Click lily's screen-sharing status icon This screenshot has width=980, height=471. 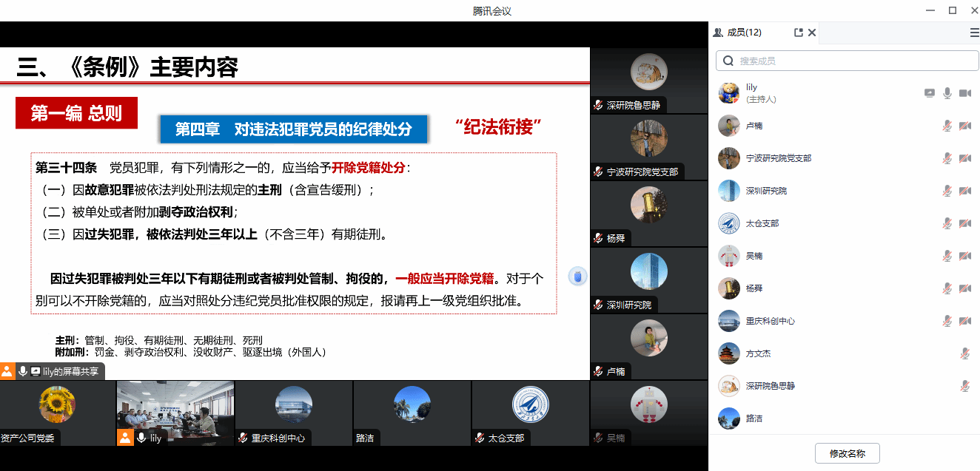pyautogui.click(x=930, y=93)
